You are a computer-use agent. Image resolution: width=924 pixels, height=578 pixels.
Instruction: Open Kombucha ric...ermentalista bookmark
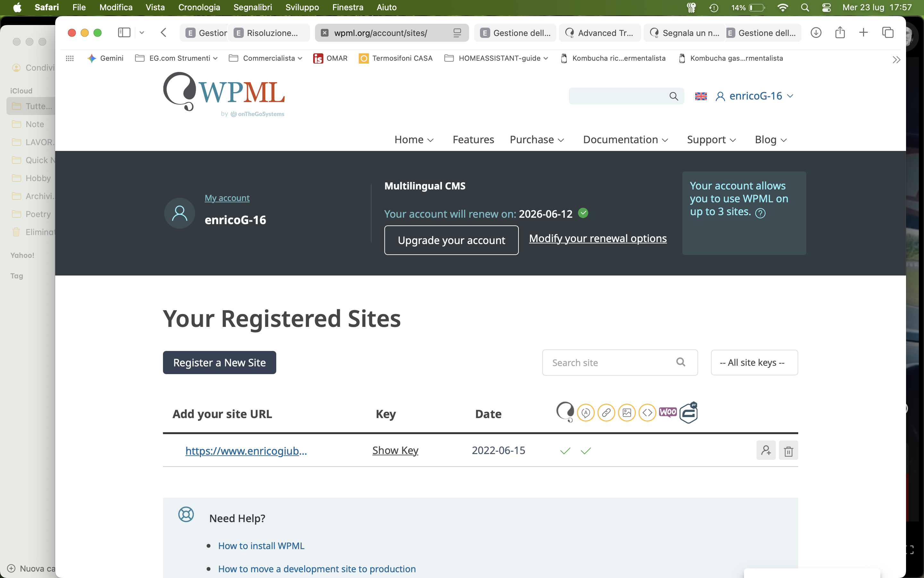[x=613, y=58]
